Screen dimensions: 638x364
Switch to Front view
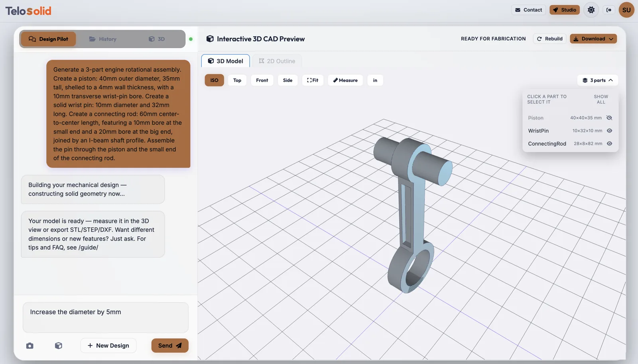click(262, 80)
